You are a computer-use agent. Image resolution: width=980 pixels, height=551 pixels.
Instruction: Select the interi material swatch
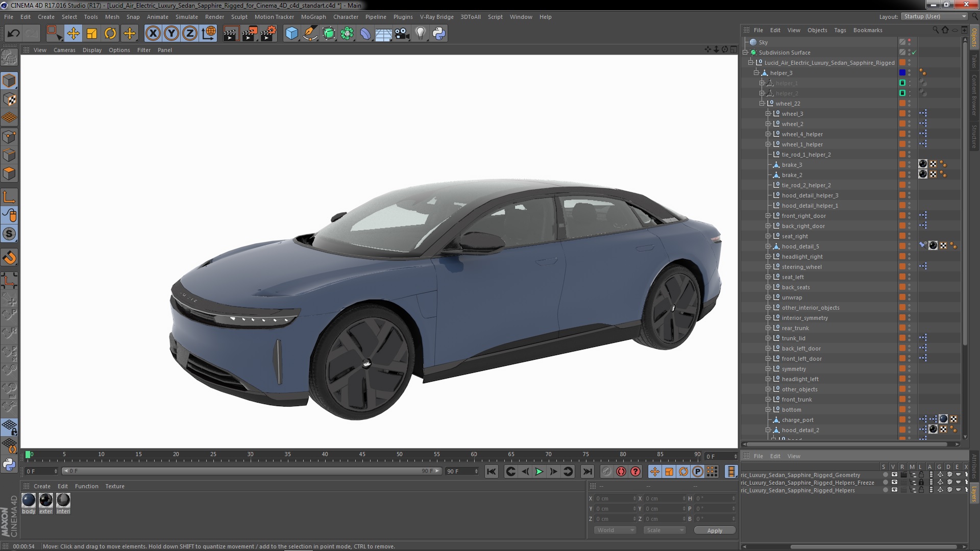(x=63, y=500)
